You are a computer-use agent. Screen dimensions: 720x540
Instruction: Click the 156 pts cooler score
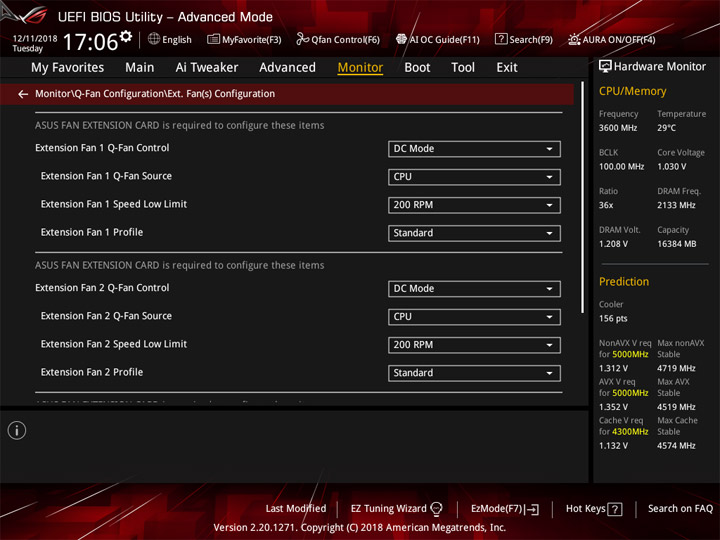point(613,319)
